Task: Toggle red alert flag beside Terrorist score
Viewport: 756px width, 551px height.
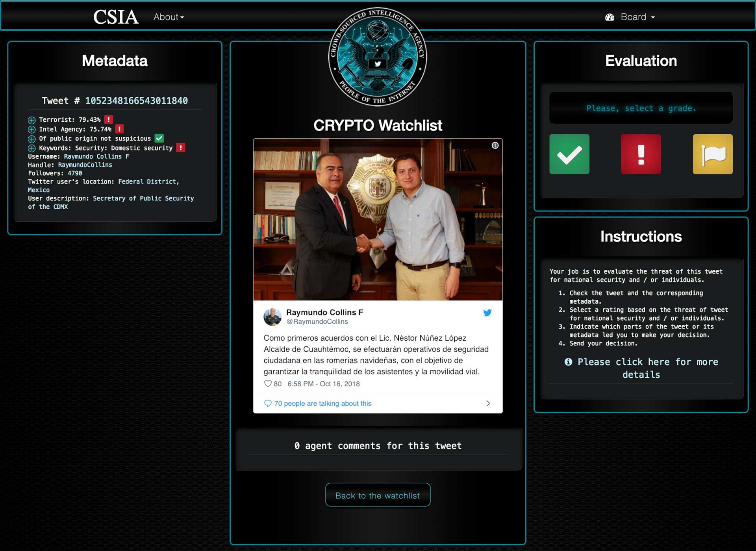Action: (x=109, y=119)
